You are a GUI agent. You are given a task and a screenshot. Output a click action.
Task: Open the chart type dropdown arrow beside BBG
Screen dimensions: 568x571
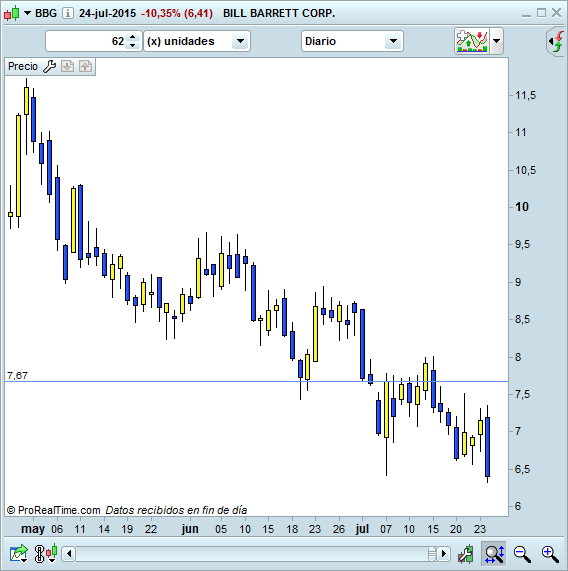[x=27, y=13]
